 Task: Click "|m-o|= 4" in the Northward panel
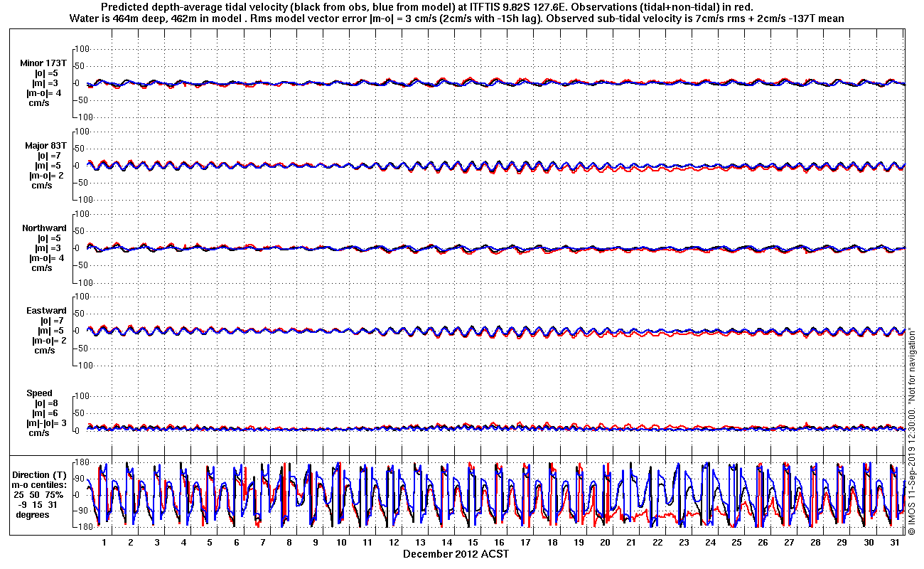[x=48, y=257]
